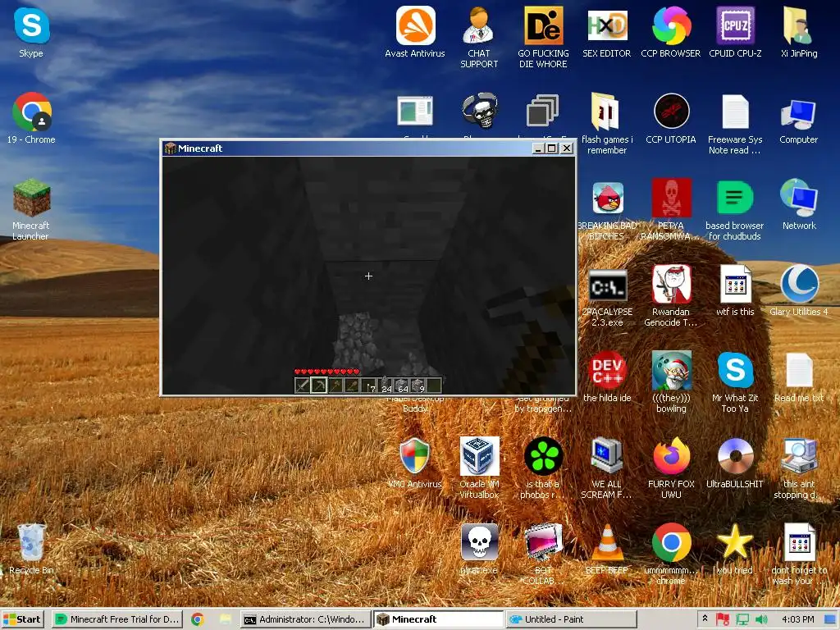Open the red Action Center flag icon
840x630 pixels.
click(723, 619)
